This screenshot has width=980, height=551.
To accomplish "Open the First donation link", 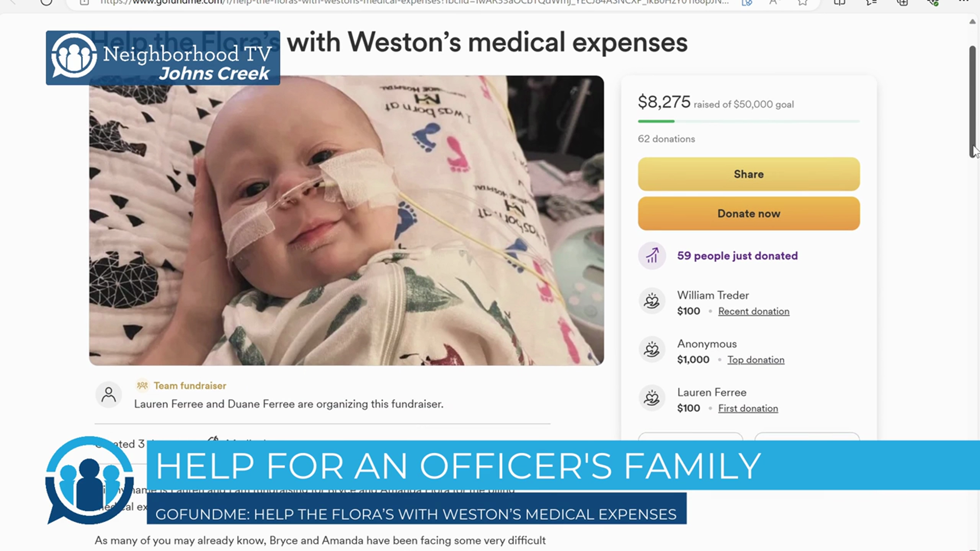I will (x=748, y=408).
